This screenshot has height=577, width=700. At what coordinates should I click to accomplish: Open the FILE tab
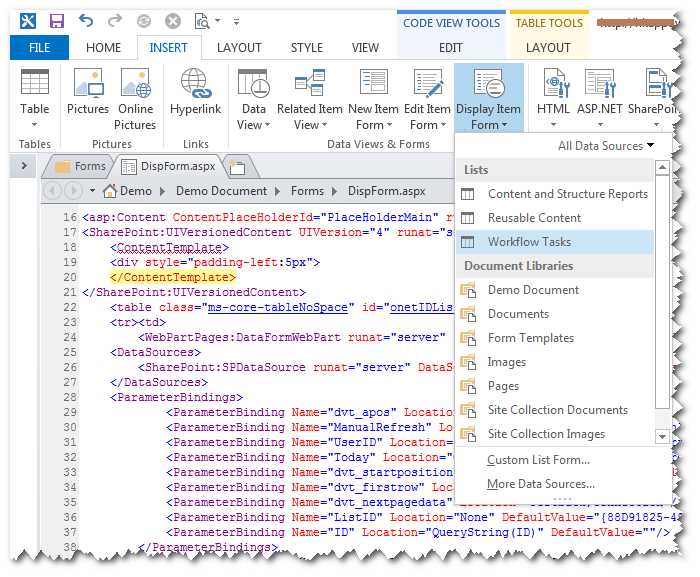point(39,47)
